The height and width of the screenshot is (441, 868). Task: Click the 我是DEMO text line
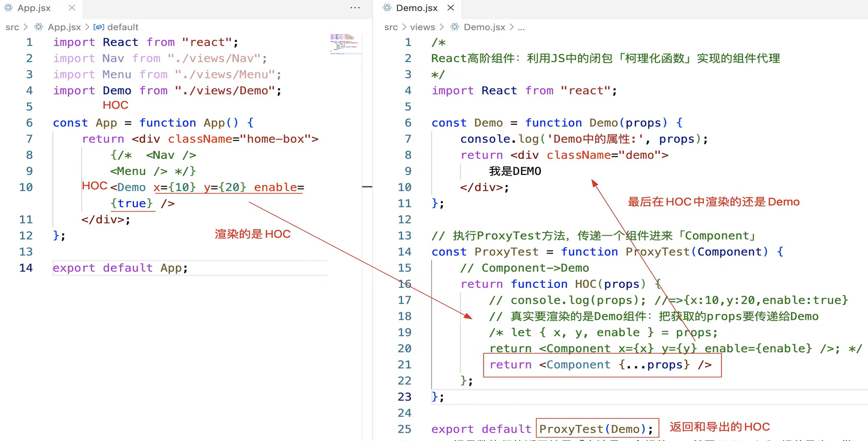pos(515,171)
